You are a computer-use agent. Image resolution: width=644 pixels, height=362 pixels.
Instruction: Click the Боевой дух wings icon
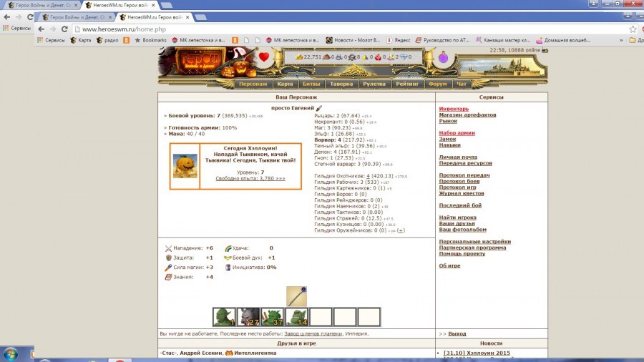tap(228, 258)
